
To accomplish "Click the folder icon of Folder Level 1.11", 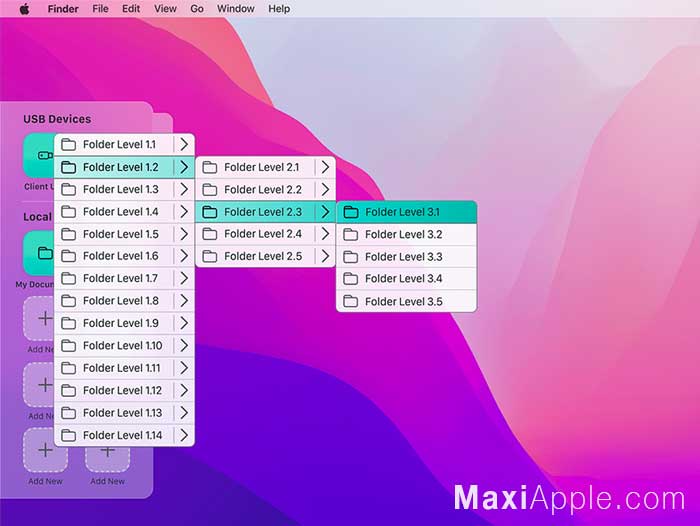I will (x=68, y=368).
